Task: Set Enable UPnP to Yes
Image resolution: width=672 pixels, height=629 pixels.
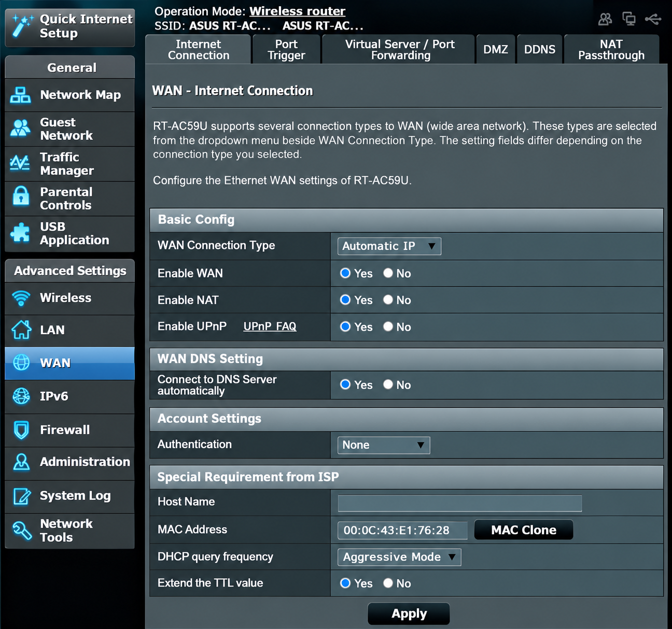Action: [x=345, y=326]
